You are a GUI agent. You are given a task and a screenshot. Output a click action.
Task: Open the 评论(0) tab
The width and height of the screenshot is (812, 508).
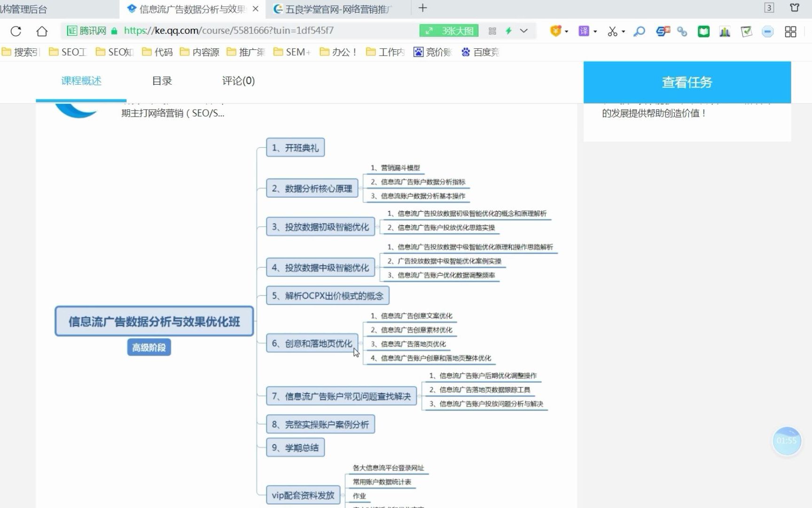click(x=238, y=81)
